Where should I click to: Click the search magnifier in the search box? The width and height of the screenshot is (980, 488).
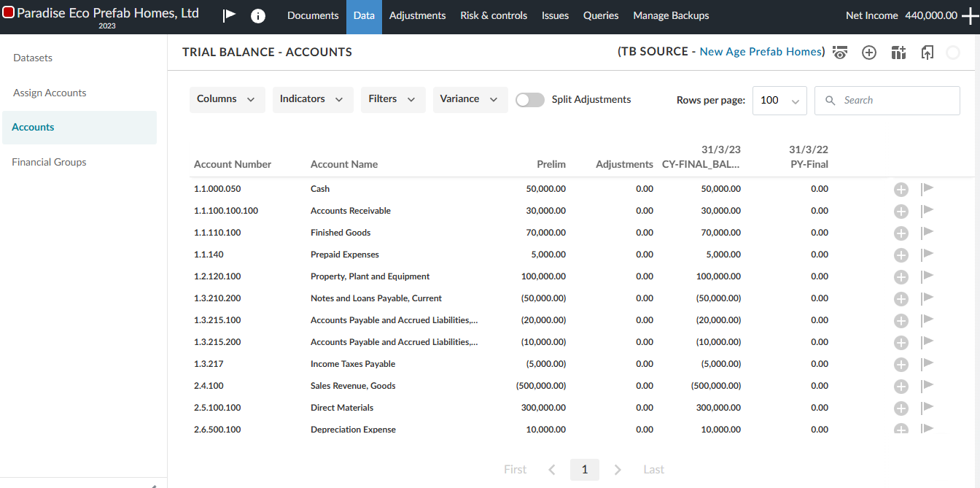[831, 100]
